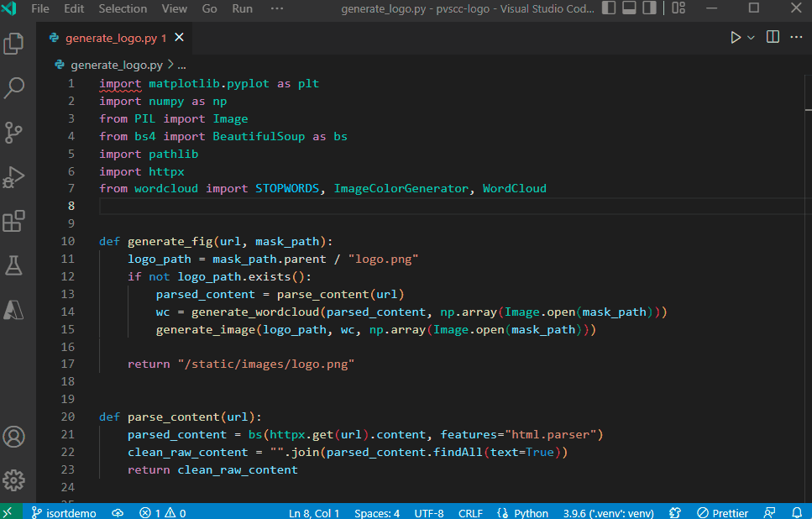Toggle the bottom panel visibility
Viewport: 812px width, 519px height.
click(628, 8)
